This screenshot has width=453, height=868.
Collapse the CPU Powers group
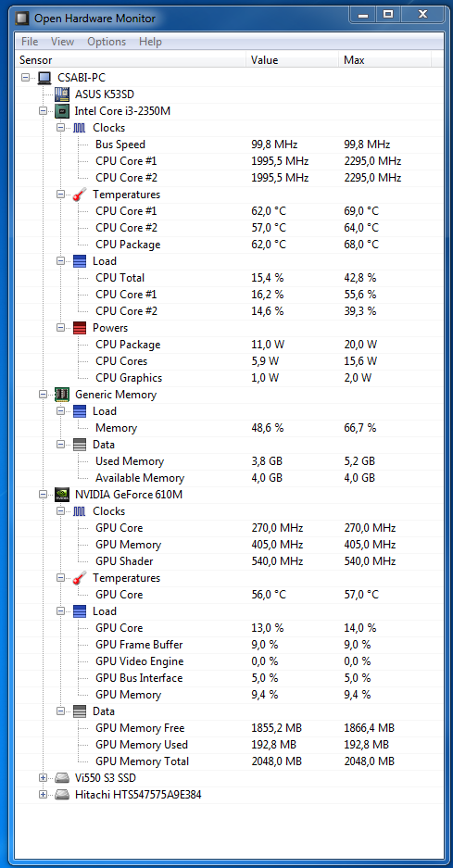coord(61,328)
